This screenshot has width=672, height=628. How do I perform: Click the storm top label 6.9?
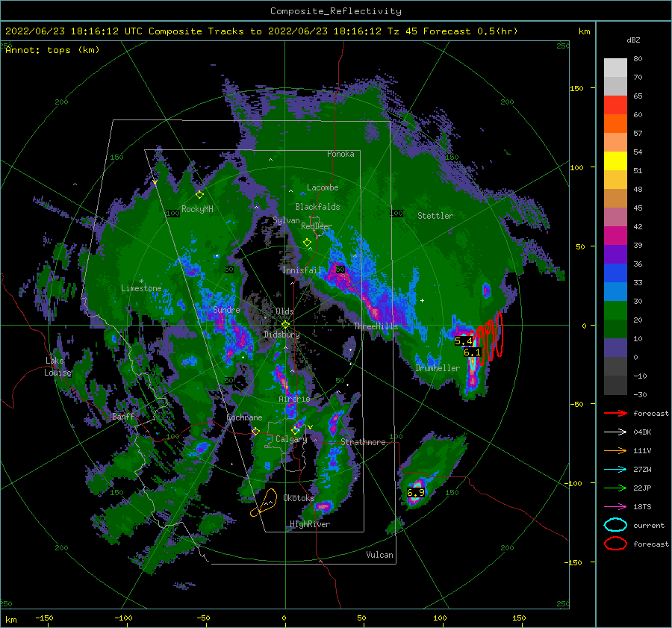[416, 493]
